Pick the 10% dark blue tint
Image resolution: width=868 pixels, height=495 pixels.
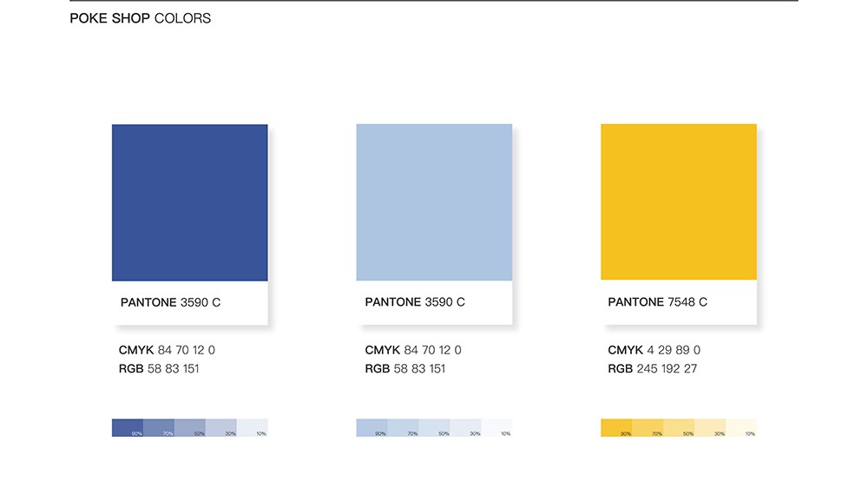tap(253, 428)
